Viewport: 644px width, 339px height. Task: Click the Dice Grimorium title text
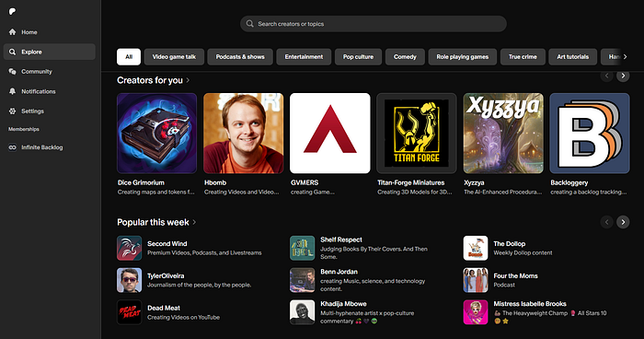pos(141,182)
